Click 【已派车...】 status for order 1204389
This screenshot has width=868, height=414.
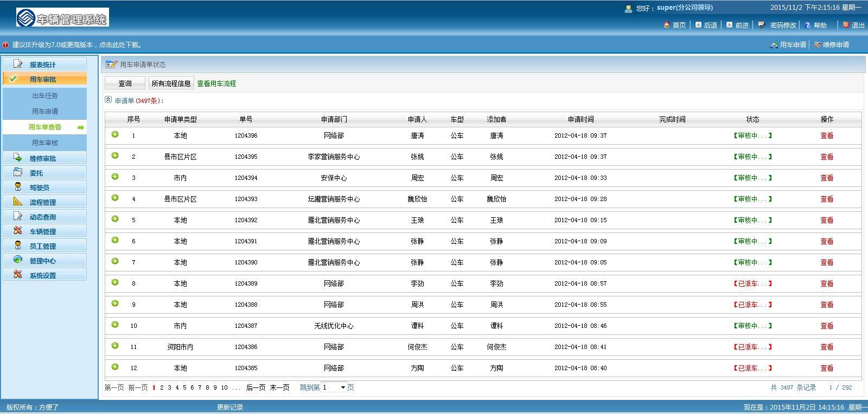click(x=752, y=283)
